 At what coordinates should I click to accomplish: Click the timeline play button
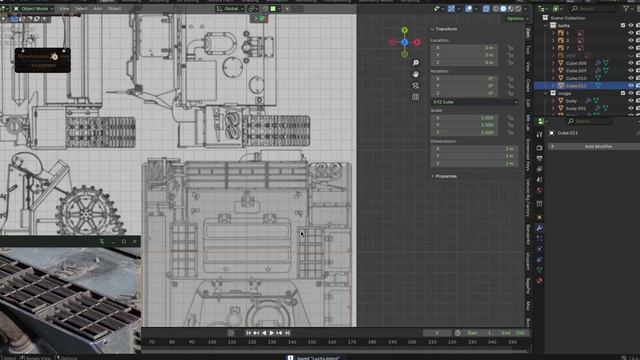272,333
